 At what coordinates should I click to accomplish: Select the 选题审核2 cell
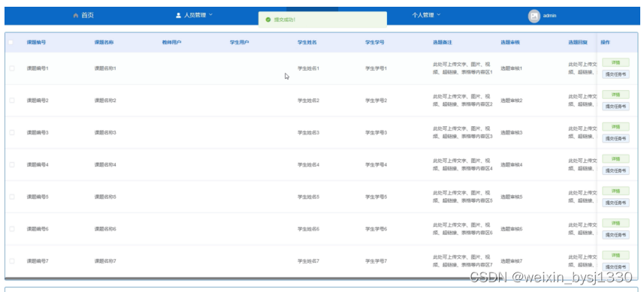[x=511, y=101]
